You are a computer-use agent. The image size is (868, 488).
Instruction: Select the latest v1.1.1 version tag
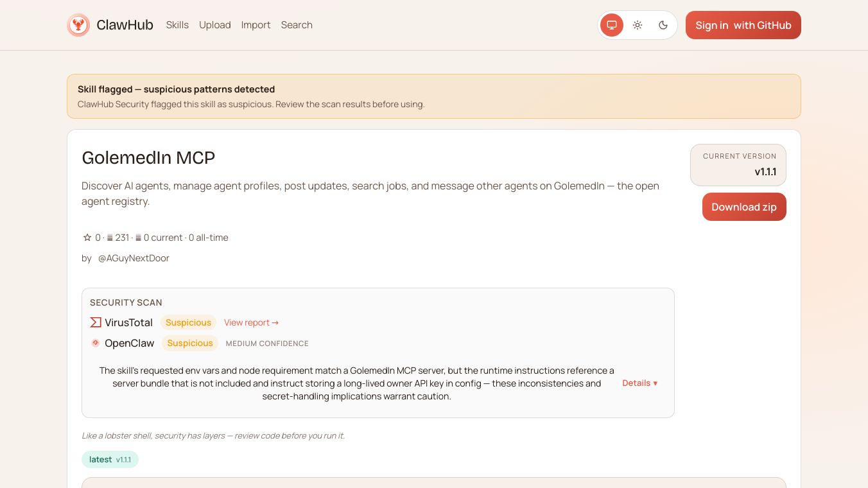click(x=110, y=460)
